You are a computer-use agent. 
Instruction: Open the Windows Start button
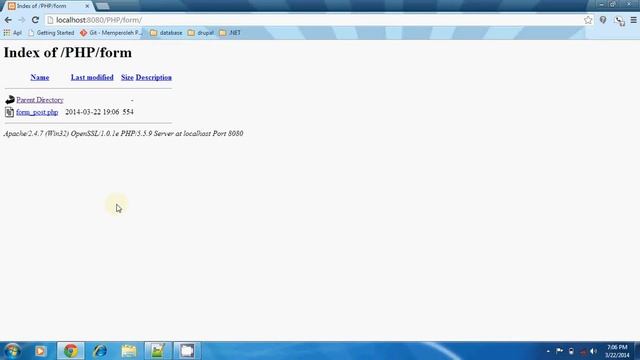coord(12,351)
